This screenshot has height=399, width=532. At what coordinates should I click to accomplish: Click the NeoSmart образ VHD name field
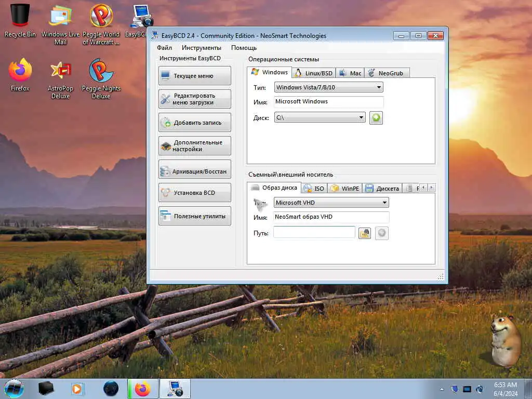(331, 217)
